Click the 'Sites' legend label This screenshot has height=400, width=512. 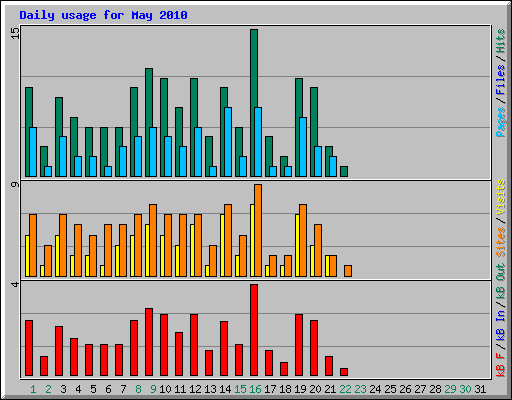point(501,242)
